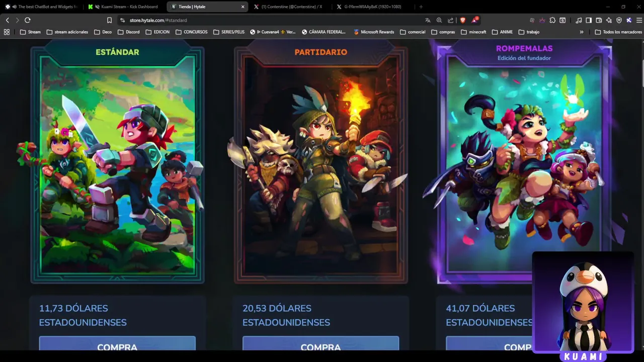Open the trabajo bookmarks folder
Viewport: 644px width, 362px height.
tap(529, 32)
